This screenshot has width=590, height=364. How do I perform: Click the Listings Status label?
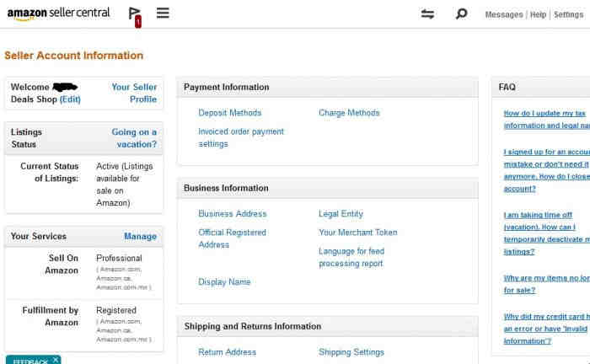[x=26, y=138]
